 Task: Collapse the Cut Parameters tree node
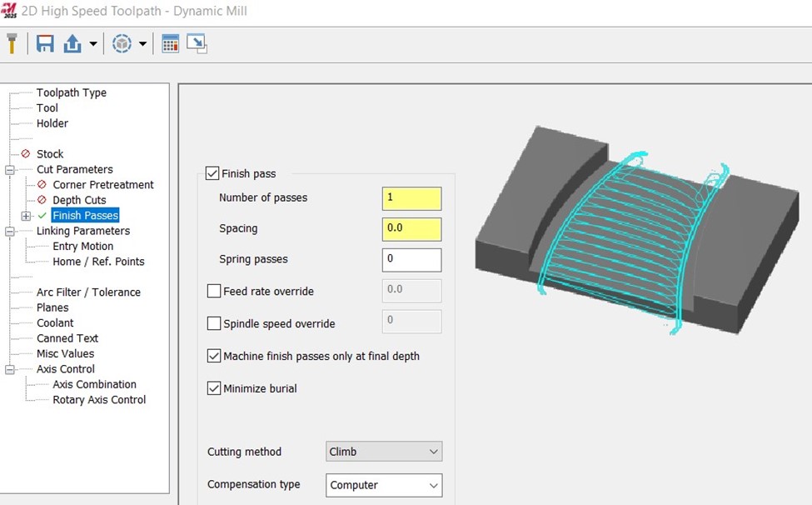click(x=10, y=170)
